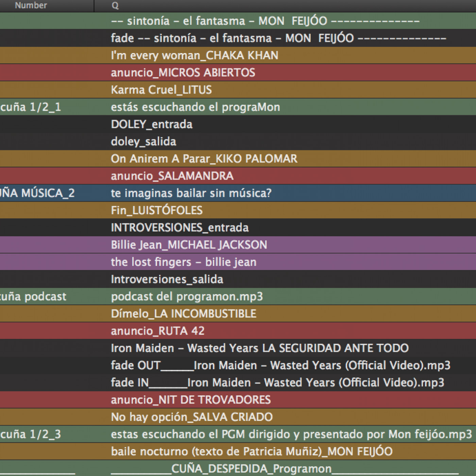Screen dimensions: 476x476
Task: Select the Fin_LUISTÓFOLES cue
Action: pyautogui.click(x=156, y=210)
